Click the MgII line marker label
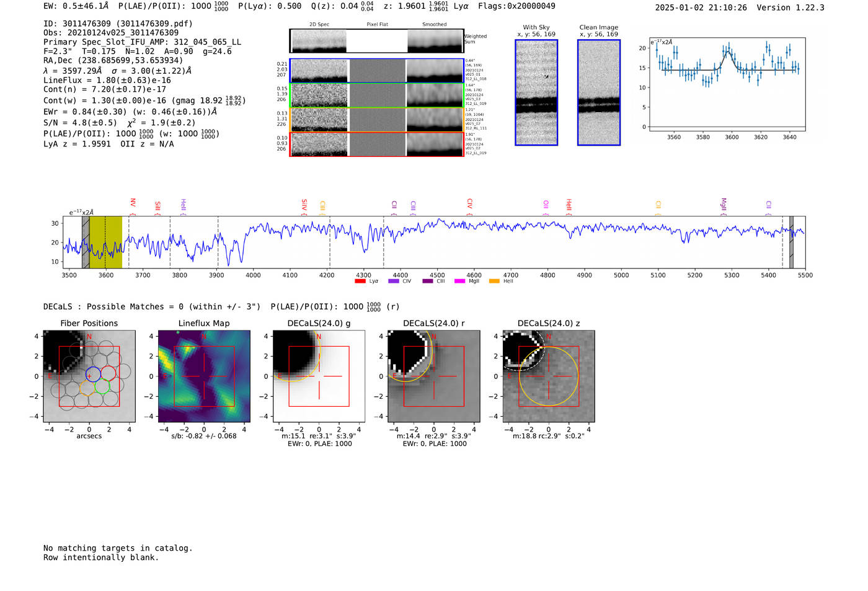The width and height of the screenshot is (868, 591). click(x=723, y=205)
